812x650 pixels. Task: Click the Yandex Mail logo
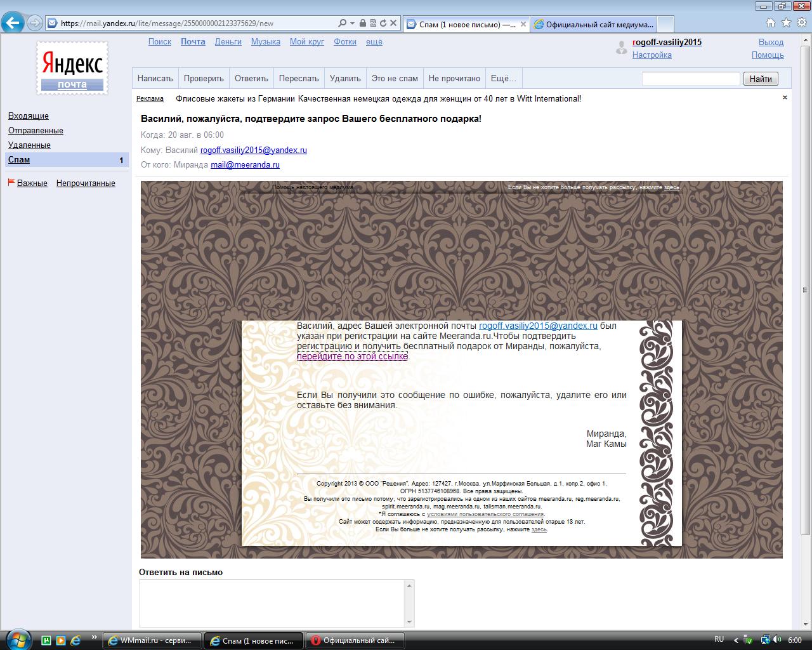(72, 69)
